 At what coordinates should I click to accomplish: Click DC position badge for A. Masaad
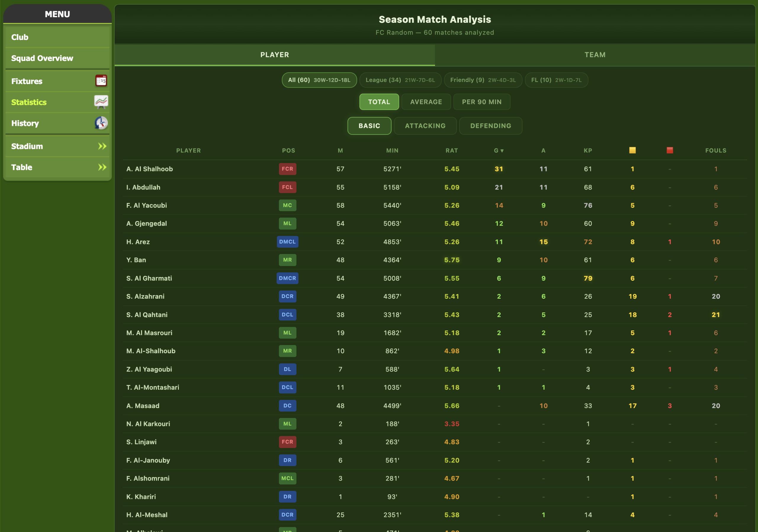coord(287,406)
